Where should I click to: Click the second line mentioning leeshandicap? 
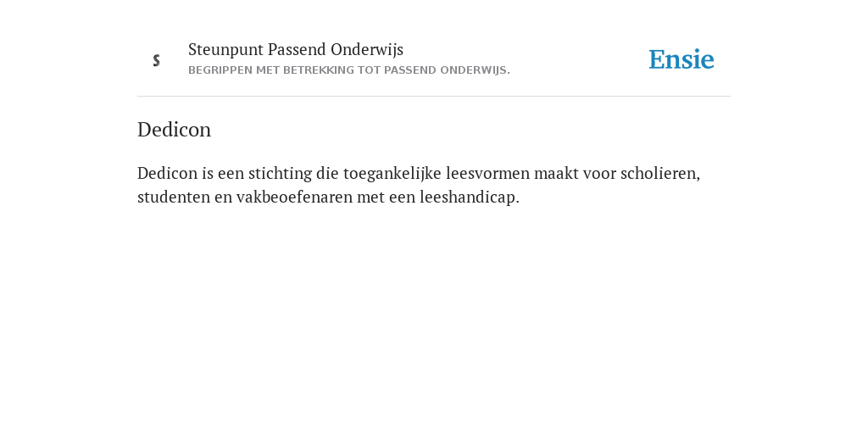coord(328,197)
